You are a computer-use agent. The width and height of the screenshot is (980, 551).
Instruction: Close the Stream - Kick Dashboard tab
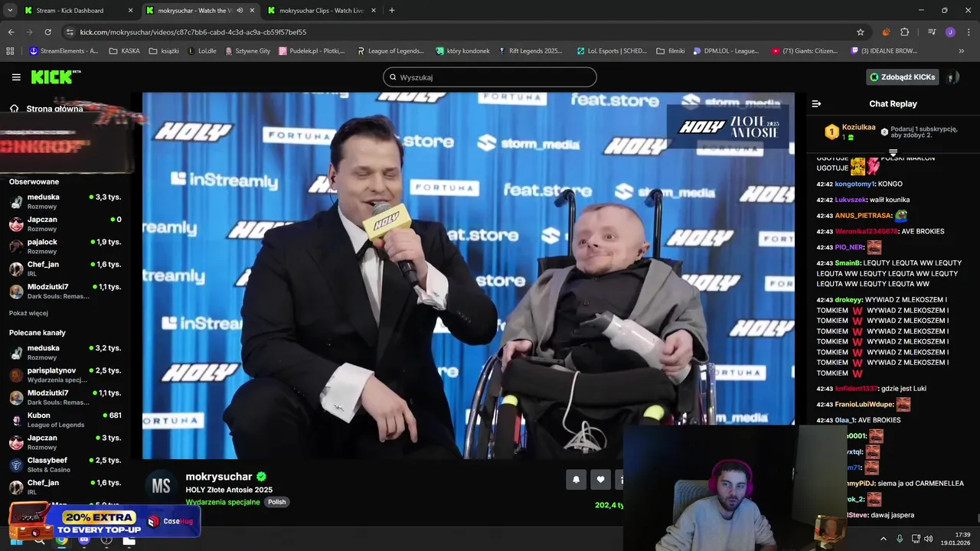130,11
